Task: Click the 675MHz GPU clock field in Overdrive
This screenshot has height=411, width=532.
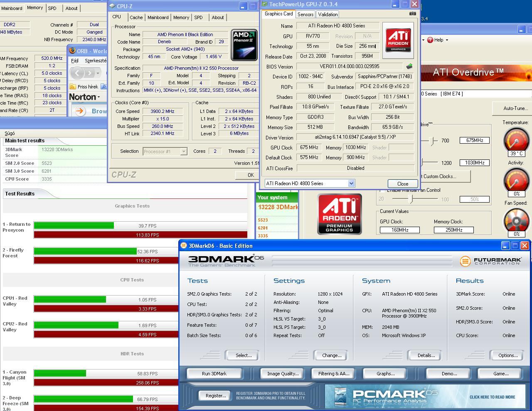Action: [x=474, y=140]
